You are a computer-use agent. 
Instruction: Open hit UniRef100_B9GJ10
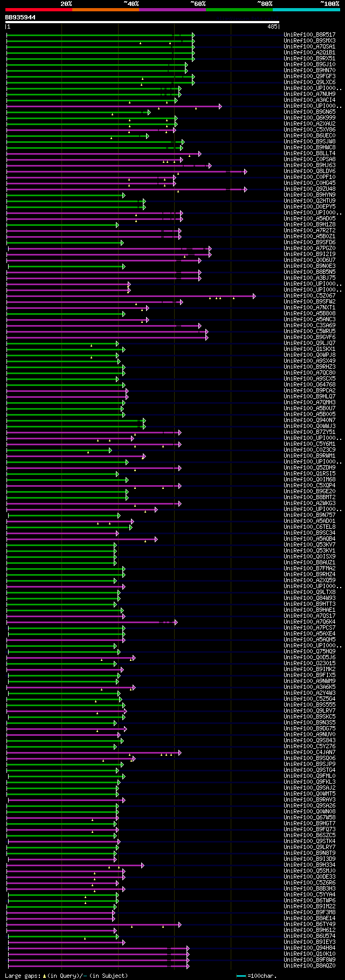click(x=309, y=65)
